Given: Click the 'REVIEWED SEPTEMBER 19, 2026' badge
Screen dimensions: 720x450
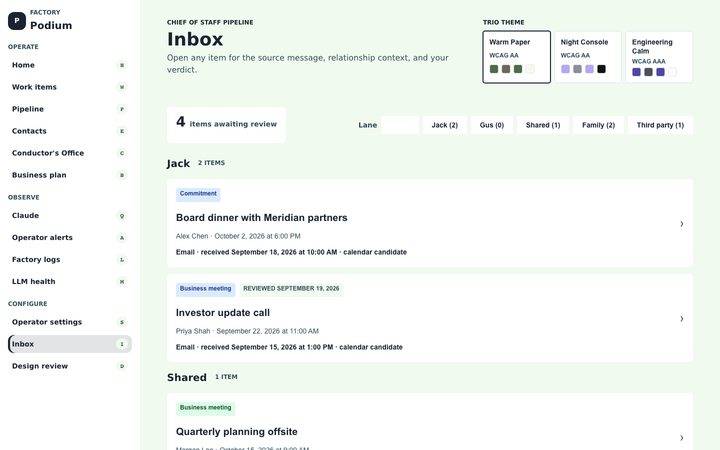Looking at the screenshot, I should tap(291, 289).
